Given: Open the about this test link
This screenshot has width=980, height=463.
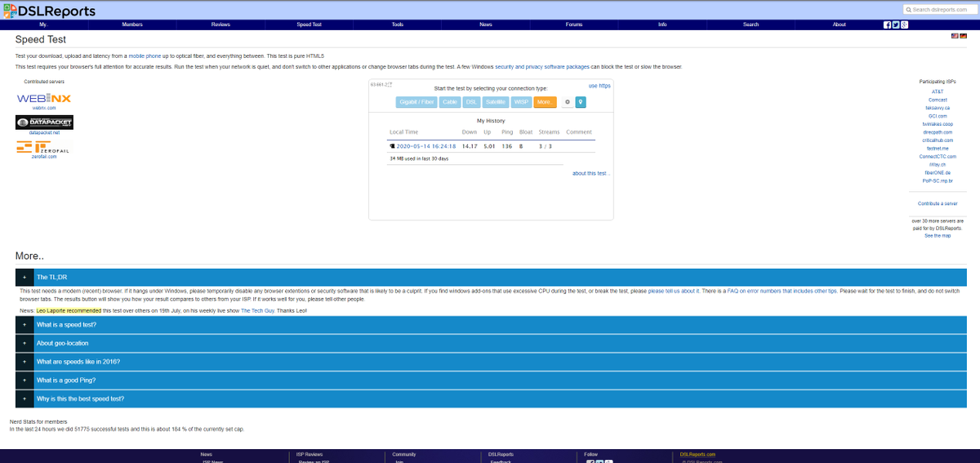Looking at the screenshot, I should pyautogui.click(x=591, y=173).
